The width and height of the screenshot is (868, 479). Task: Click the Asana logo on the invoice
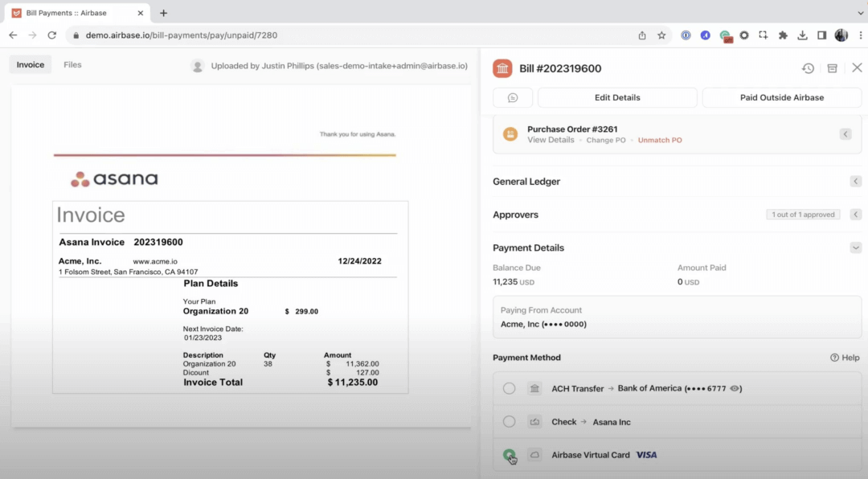pos(115,179)
